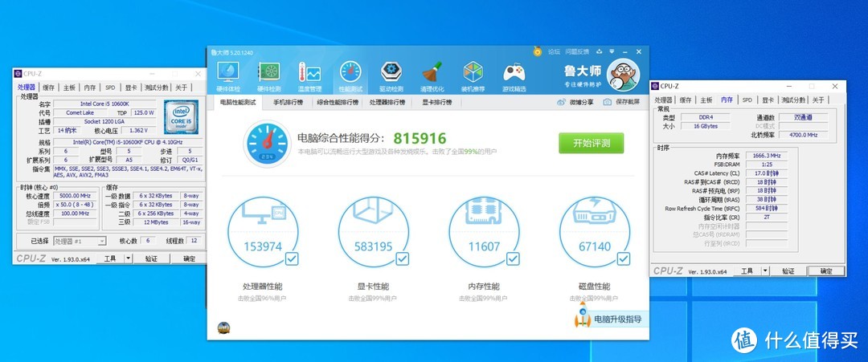
Task: Click the 鲁大师 mascot avatar
Action: tap(623, 75)
